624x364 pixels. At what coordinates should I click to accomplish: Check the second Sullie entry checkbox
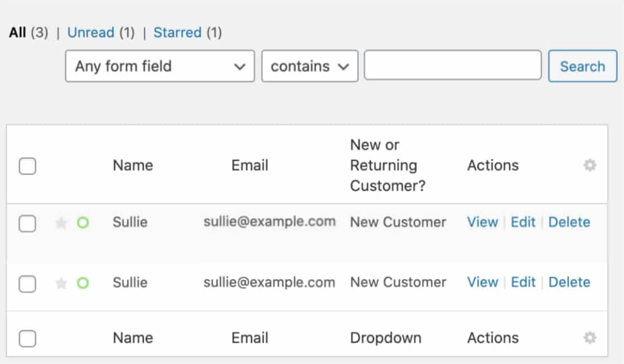tap(27, 284)
